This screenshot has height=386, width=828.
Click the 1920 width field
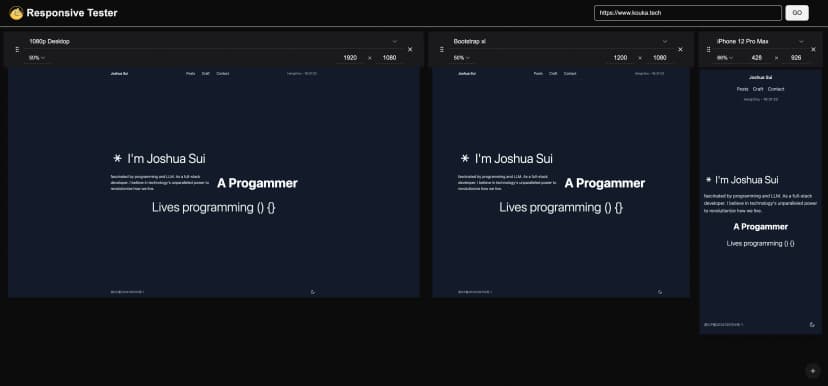pos(350,58)
